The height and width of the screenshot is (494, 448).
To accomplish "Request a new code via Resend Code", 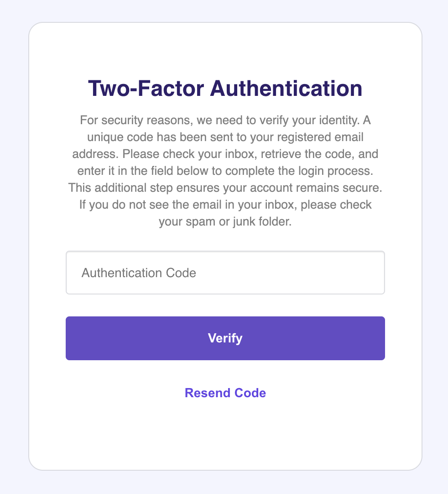I will (225, 393).
